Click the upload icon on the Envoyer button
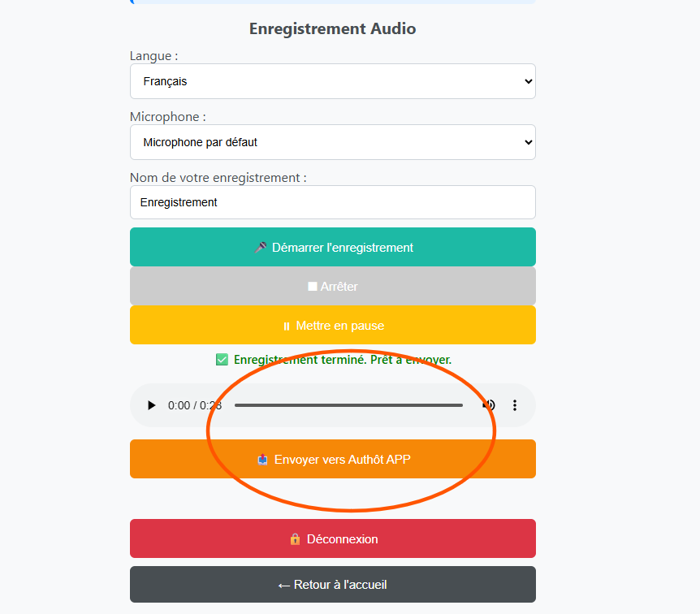 click(x=263, y=460)
